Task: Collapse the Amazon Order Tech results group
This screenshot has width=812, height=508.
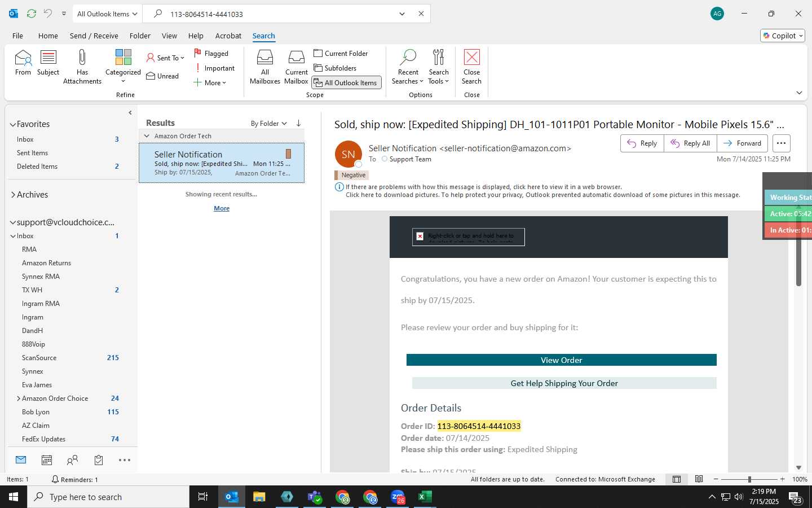Action: tap(147, 136)
